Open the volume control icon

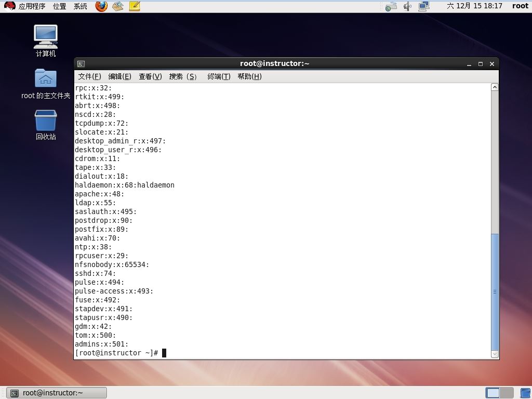pyautogui.click(x=407, y=6)
